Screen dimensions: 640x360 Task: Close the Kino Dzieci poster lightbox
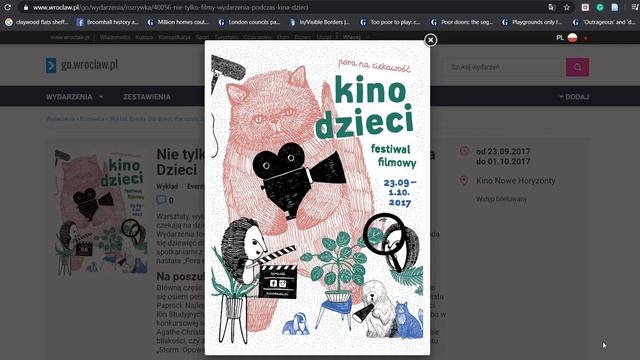click(430, 40)
